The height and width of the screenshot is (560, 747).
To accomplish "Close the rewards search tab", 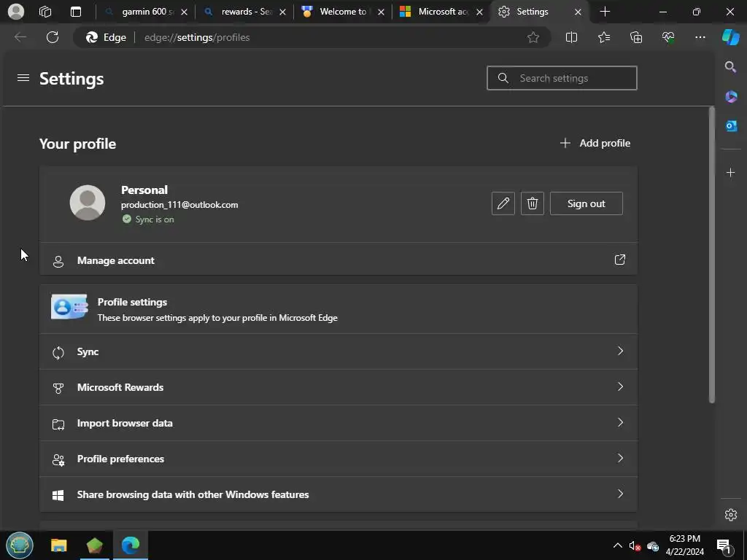I will (282, 12).
